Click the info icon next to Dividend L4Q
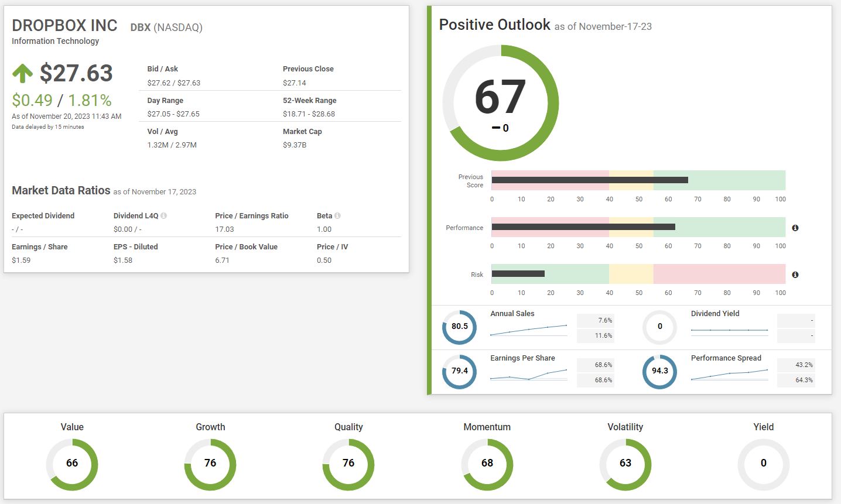The width and height of the screenshot is (841, 504). (164, 215)
